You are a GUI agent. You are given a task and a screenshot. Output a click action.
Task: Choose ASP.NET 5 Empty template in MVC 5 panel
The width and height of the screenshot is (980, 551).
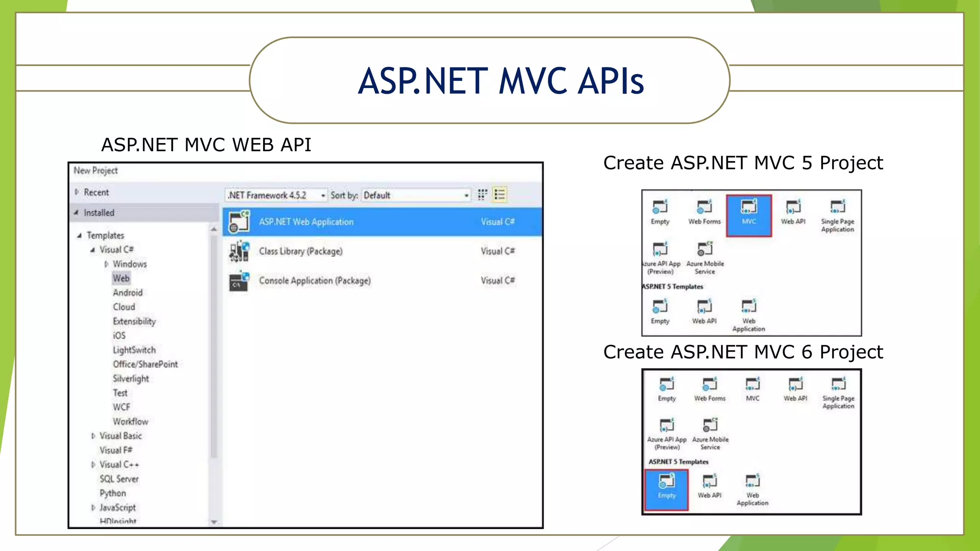pyautogui.click(x=660, y=312)
